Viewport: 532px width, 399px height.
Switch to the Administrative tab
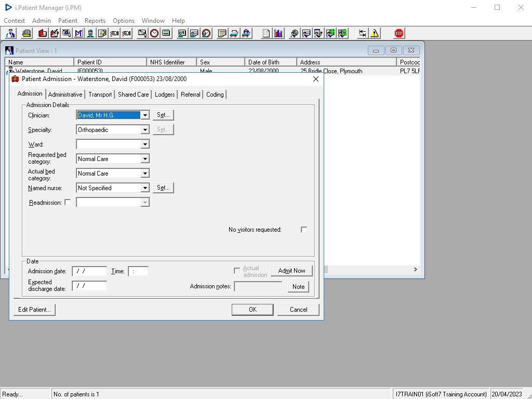tap(65, 95)
